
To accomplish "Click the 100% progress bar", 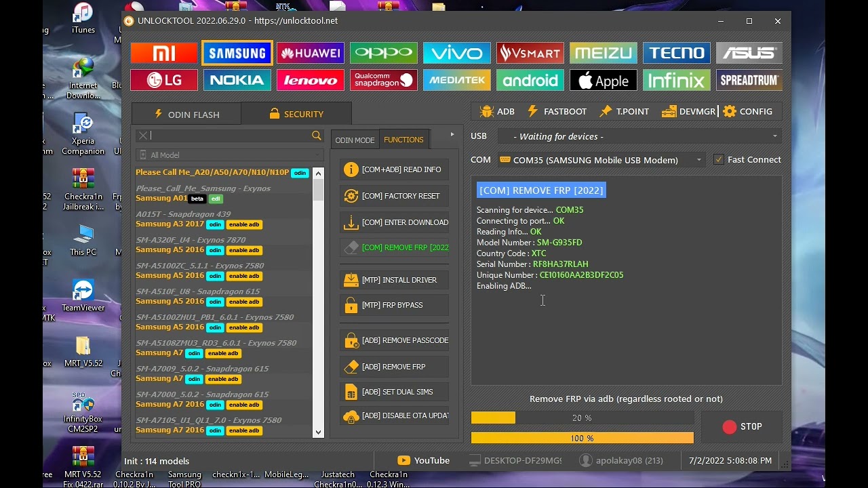I will (x=583, y=439).
